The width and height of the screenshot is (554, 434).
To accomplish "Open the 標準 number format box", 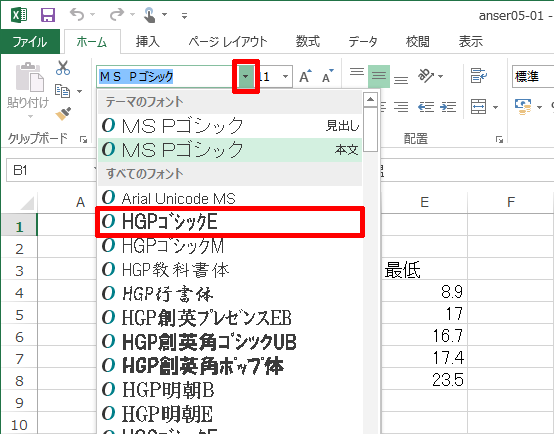I will tap(533, 76).
